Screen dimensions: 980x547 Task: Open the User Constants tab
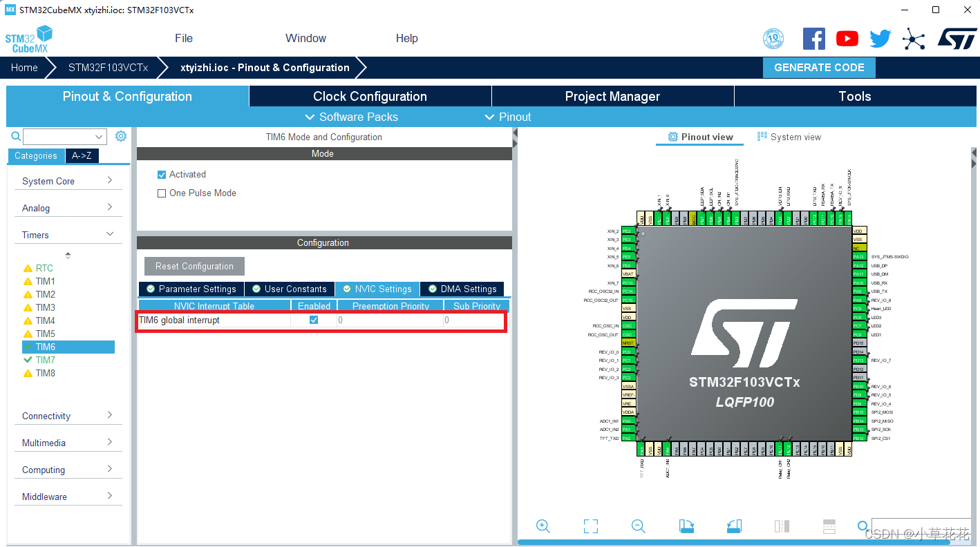[x=289, y=289]
